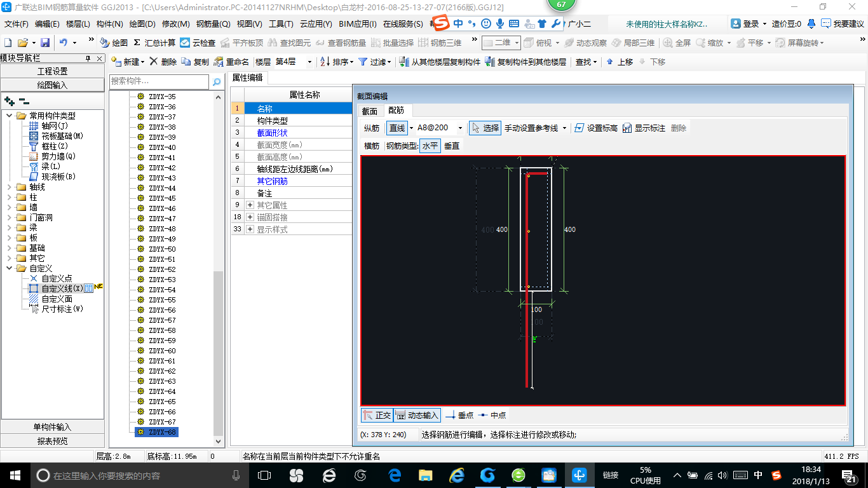Click the new file icon

point(8,43)
